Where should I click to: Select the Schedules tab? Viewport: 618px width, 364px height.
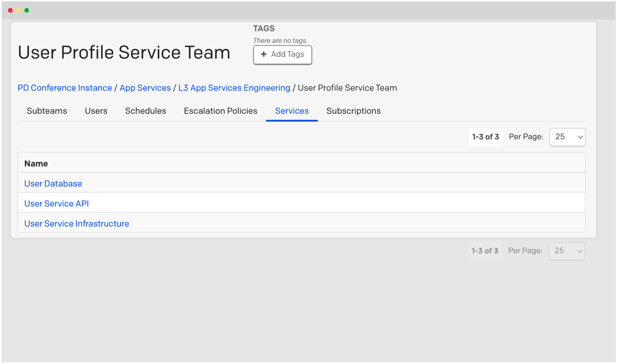coord(145,111)
